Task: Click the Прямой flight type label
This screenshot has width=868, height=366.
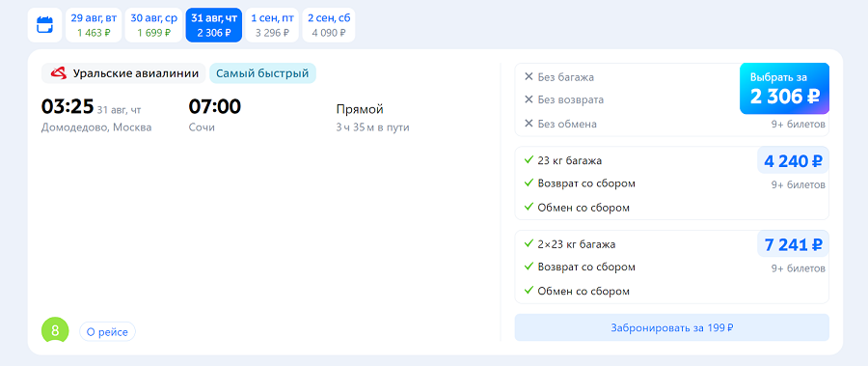Action: click(x=360, y=109)
